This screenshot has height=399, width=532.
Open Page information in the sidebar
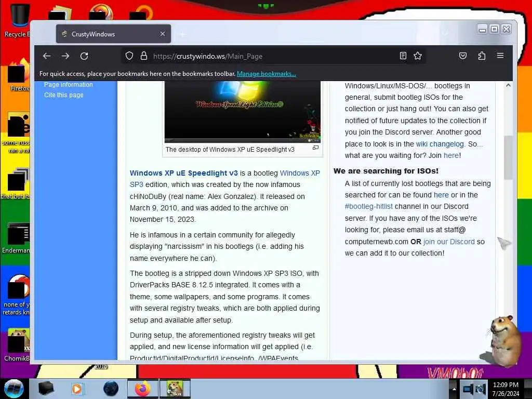point(68,85)
